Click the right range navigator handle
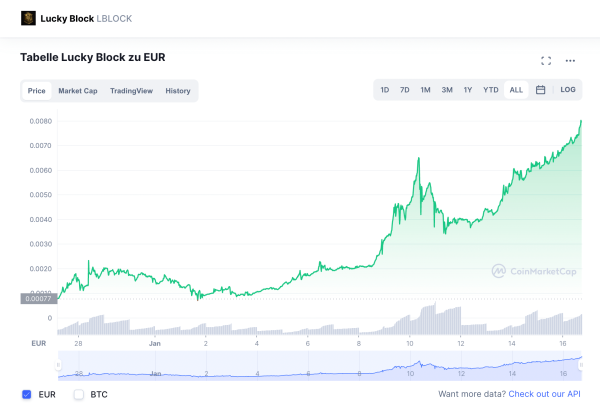This screenshot has width=600, height=418. [x=581, y=365]
